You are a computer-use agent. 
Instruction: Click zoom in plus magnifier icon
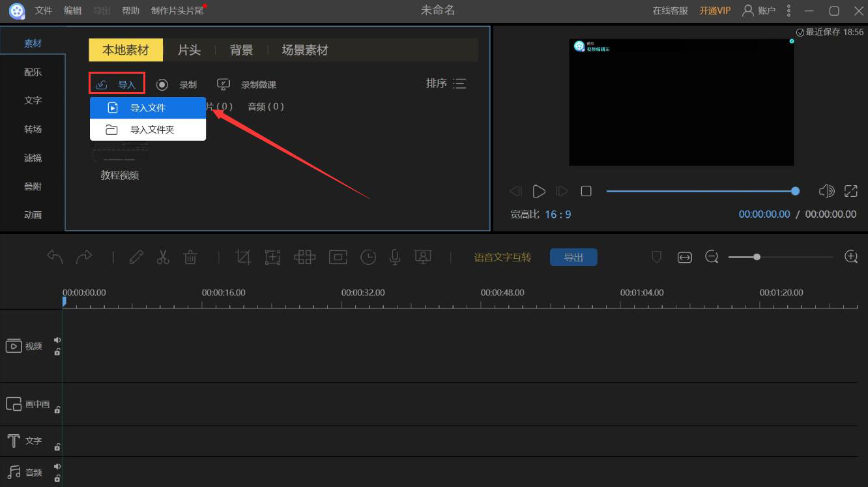pos(851,257)
